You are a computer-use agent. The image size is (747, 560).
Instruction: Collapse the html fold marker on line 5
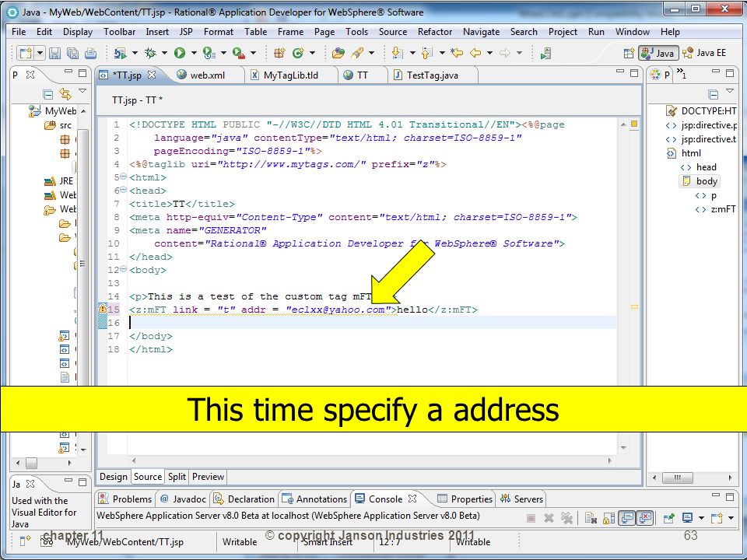click(x=124, y=177)
